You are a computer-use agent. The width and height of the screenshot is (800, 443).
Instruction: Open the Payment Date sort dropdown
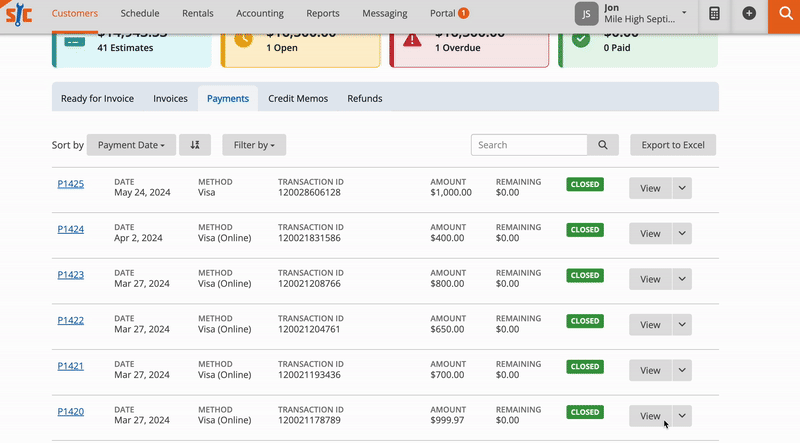[131, 145]
